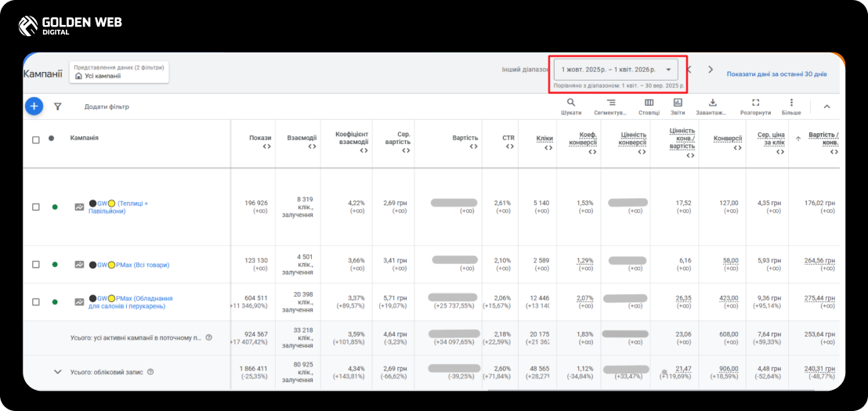The height and width of the screenshot is (411, 868).
Task: Click the blue plus create campaign button
Action: [34, 106]
